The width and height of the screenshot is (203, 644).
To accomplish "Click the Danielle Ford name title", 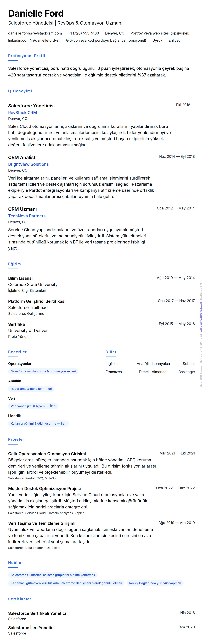I will [36, 13].
